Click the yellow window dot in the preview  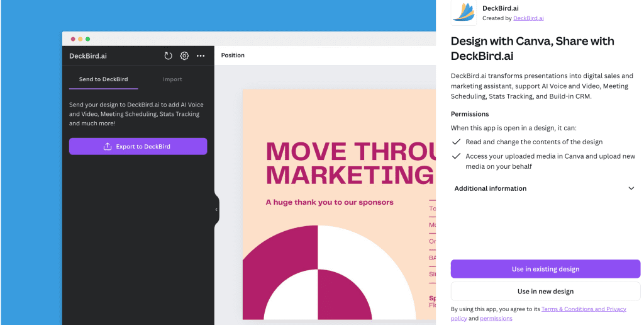pyautogui.click(x=80, y=39)
